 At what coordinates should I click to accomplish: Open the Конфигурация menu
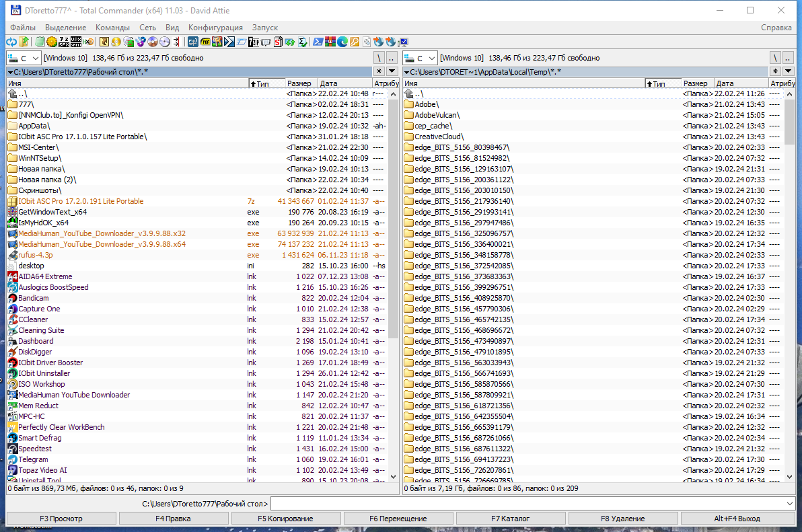215,28
